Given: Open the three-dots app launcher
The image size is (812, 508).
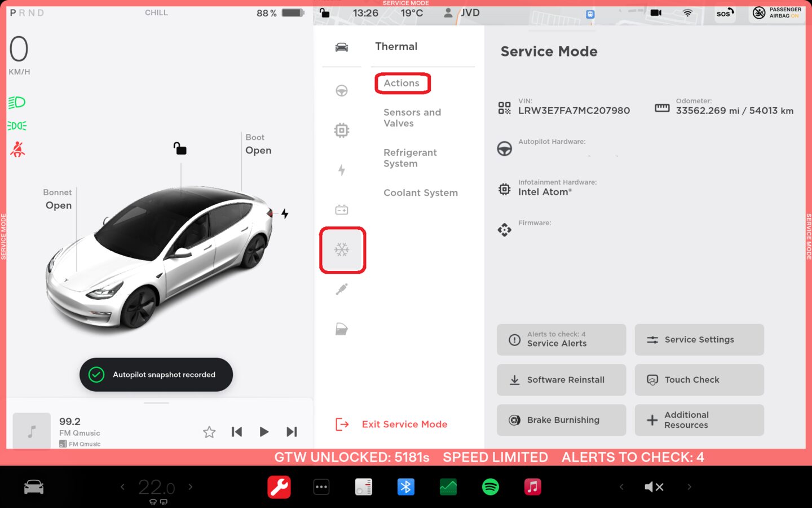Looking at the screenshot, I should [321, 487].
